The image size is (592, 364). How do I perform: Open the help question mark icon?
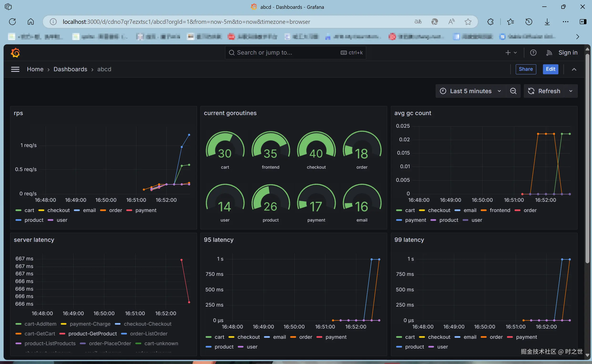(x=533, y=53)
